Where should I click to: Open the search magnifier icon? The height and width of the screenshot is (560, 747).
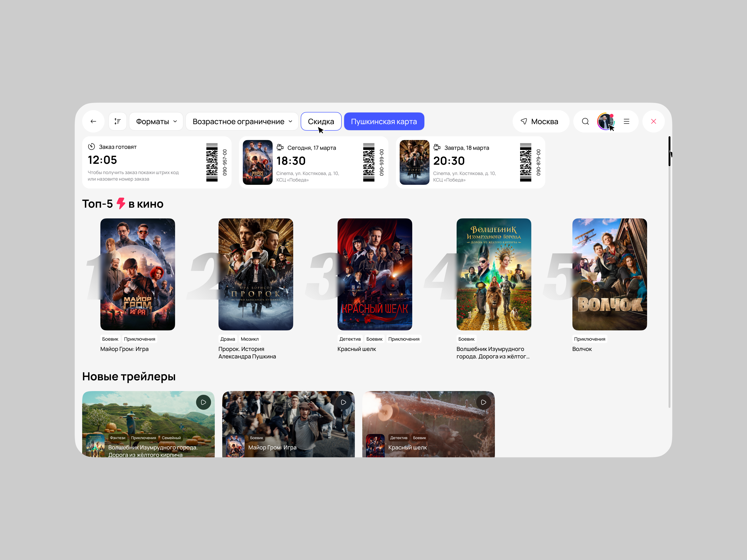585,122
